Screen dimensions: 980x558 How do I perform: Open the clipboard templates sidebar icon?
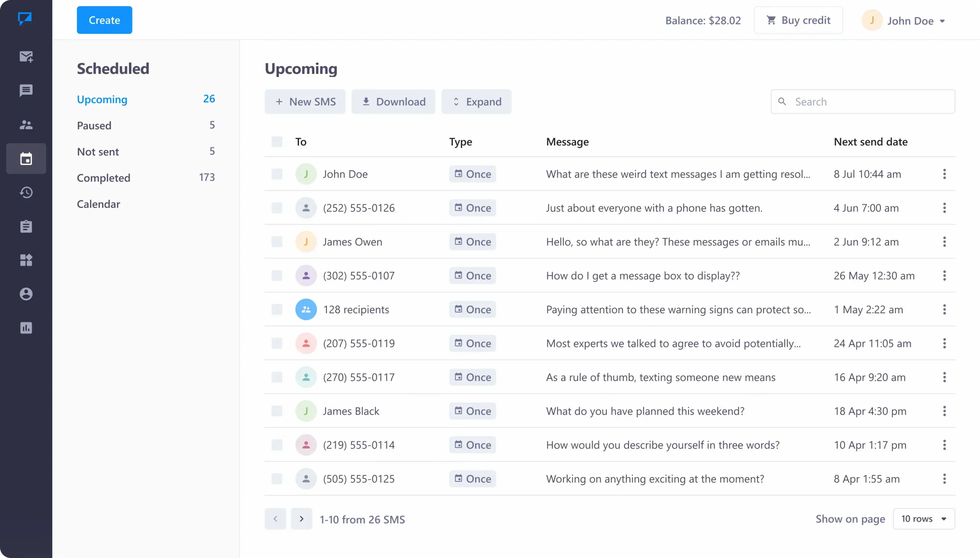[26, 226]
